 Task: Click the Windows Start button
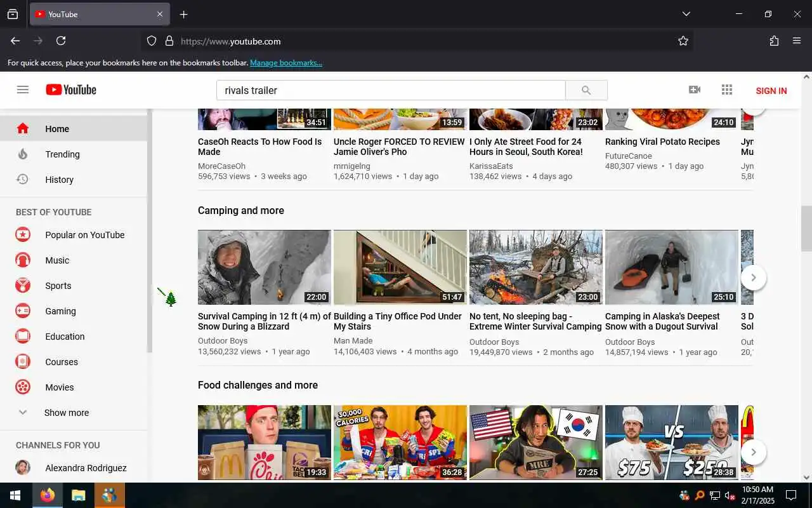[15, 495]
